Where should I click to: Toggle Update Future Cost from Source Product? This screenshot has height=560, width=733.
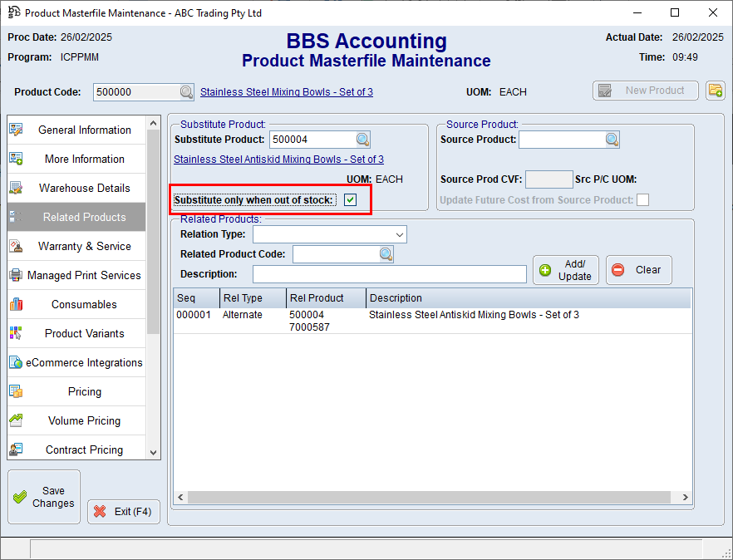click(x=642, y=200)
